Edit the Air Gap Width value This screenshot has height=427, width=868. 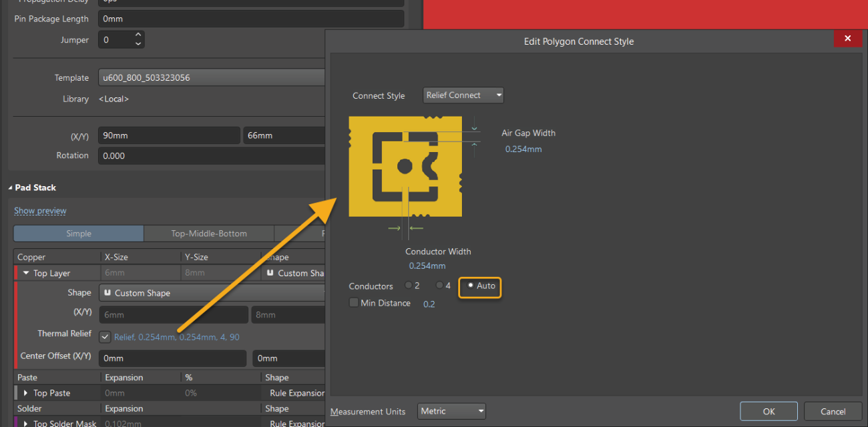click(523, 149)
